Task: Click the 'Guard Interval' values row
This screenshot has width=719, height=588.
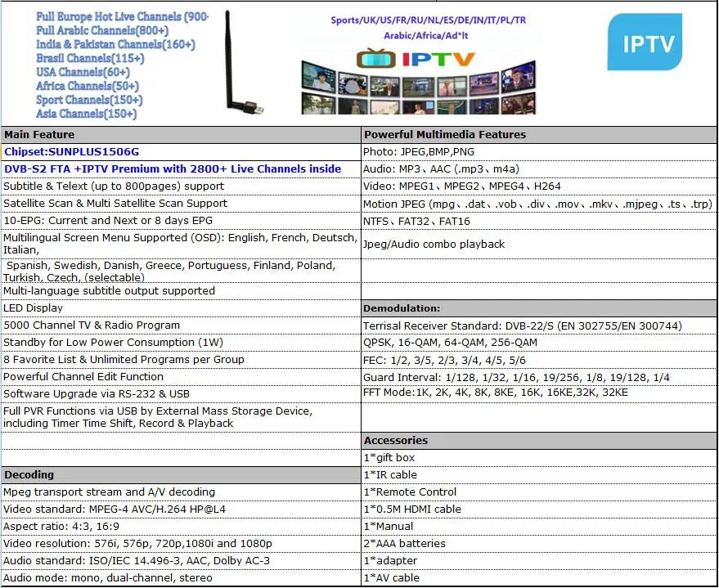Action: [539, 377]
